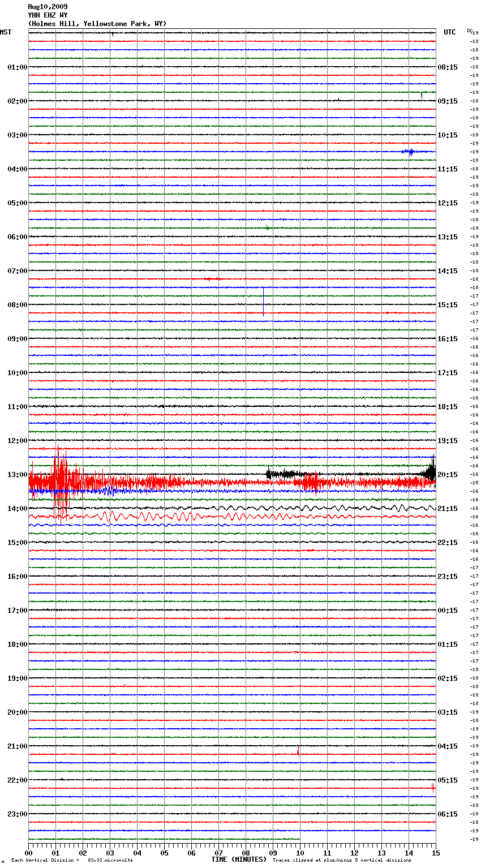This screenshot has height=868, width=481.
Task: Select the station code YHH EHZ WY
Action: (48, 15)
